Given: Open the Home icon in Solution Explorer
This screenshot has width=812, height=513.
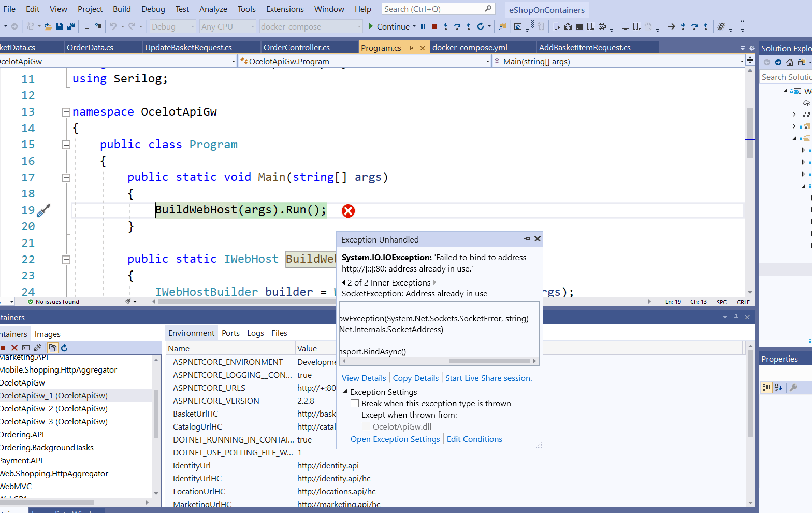Looking at the screenshot, I should (x=790, y=62).
